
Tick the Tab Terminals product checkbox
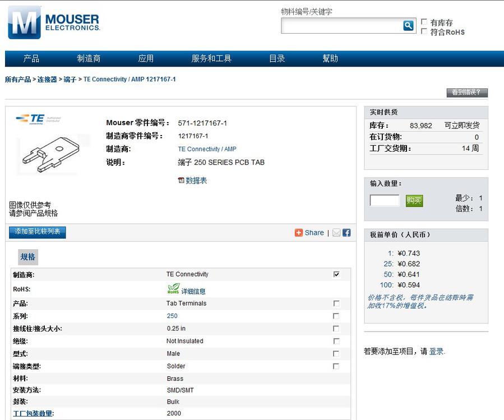[x=336, y=304]
